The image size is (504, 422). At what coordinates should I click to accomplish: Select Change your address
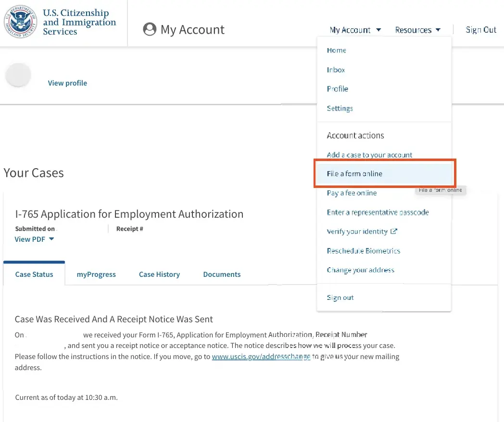point(360,270)
